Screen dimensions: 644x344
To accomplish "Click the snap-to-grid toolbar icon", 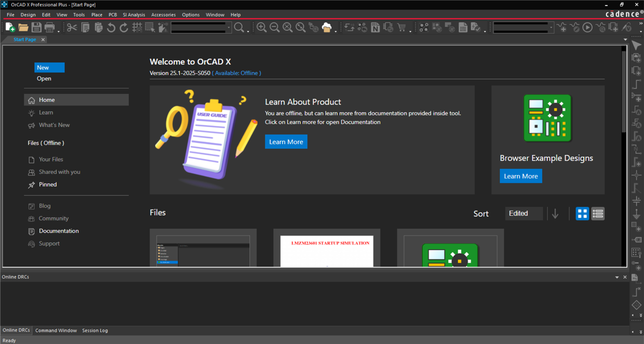I will pyautogui.click(x=137, y=27).
